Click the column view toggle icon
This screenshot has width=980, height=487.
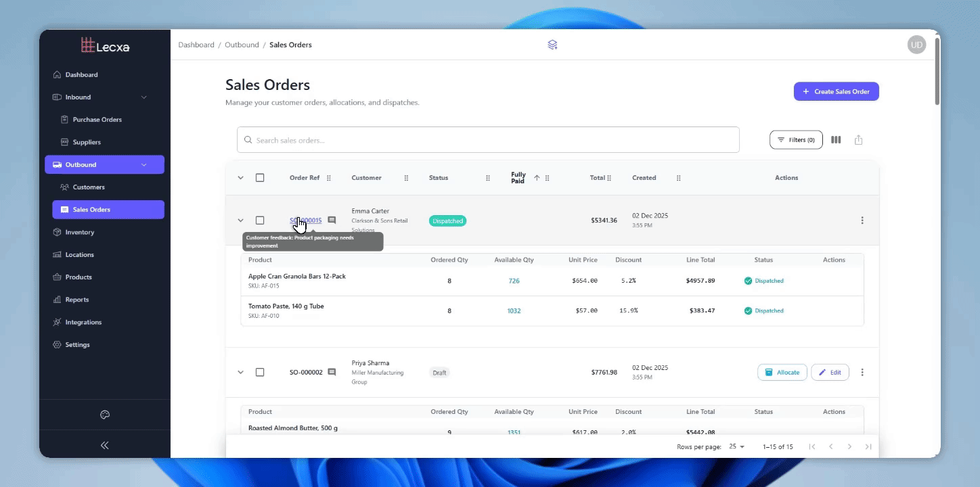836,140
